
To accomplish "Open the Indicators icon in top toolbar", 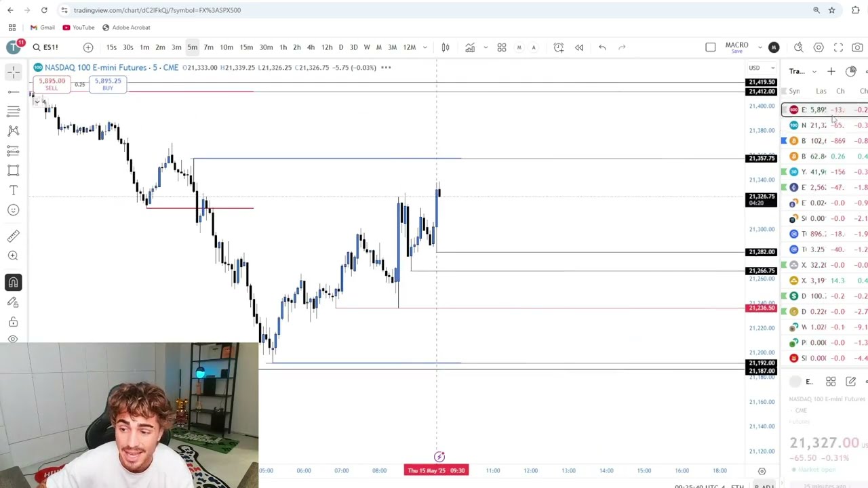I will [470, 47].
